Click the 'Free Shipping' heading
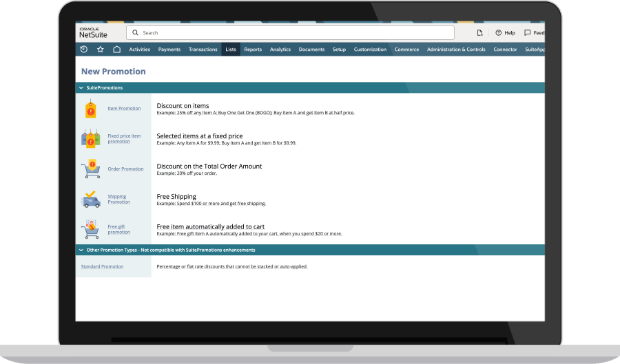 point(176,197)
